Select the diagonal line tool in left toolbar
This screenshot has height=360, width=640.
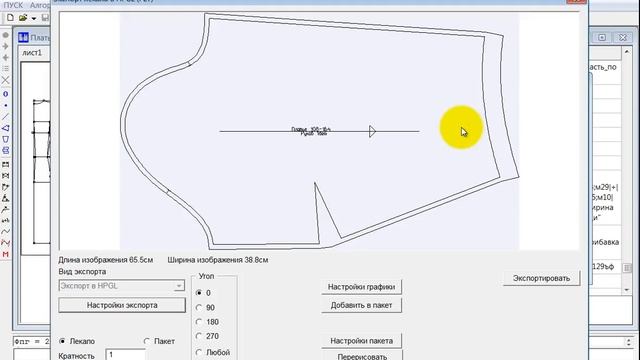(5, 117)
